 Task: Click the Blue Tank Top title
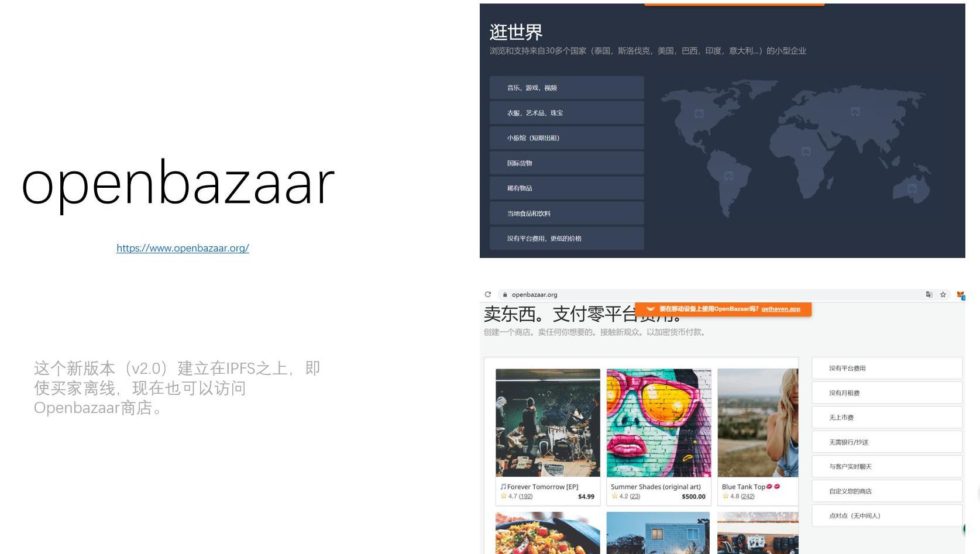pos(744,487)
